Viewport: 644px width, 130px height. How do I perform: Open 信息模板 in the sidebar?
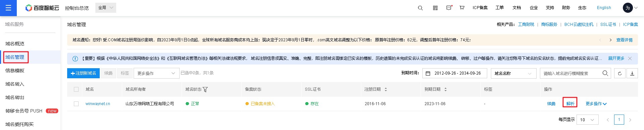pyautogui.click(x=15, y=71)
